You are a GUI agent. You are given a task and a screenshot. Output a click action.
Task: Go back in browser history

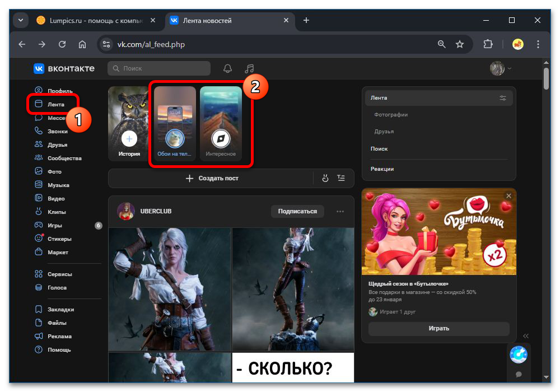(x=22, y=44)
